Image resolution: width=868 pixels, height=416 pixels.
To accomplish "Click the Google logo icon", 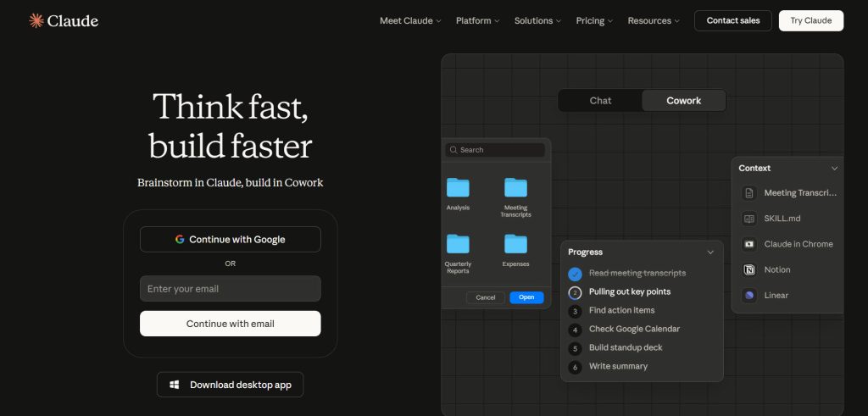I will point(180,240).
